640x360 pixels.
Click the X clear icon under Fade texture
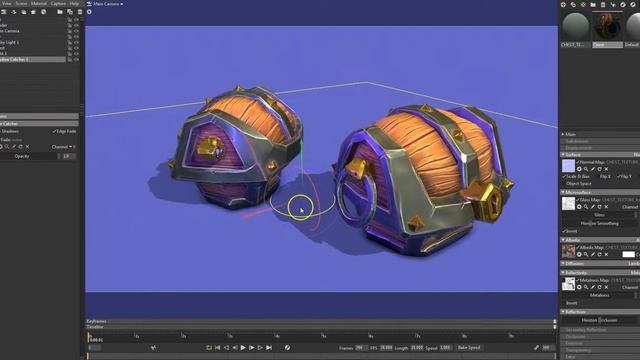27,147
